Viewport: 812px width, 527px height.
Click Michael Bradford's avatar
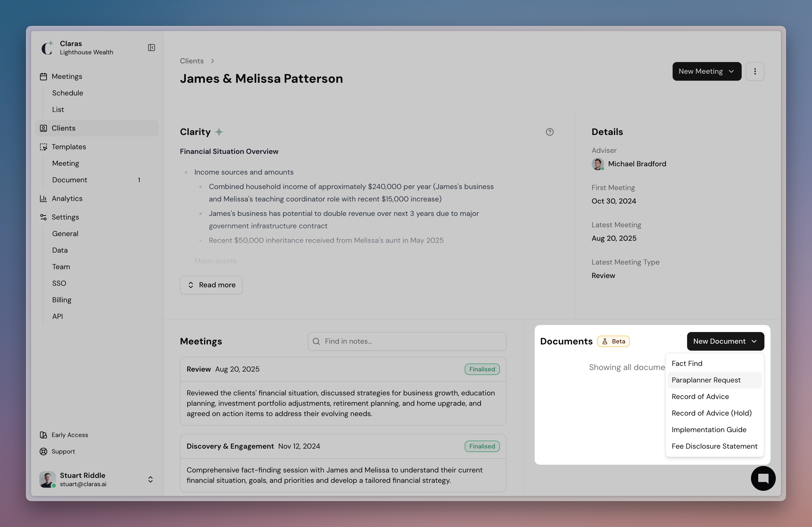tap(598, 164)
